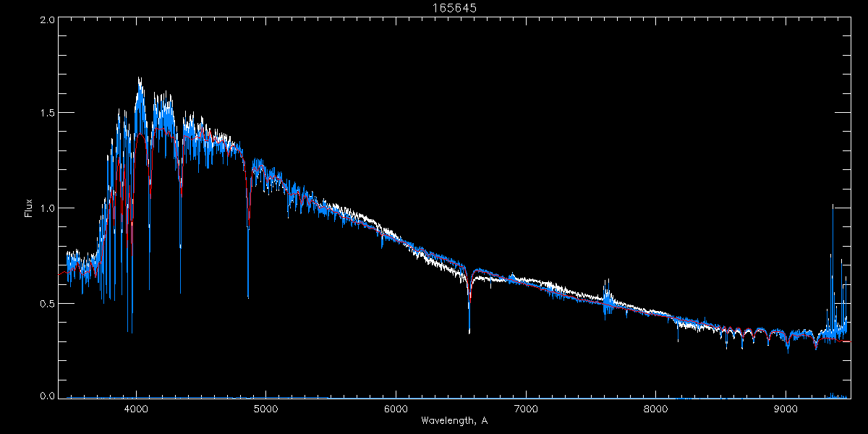Select the 8000 wavelength tick label
Image resolution: width=868 pixels, height=434 pixels.
tap(656, 408)
